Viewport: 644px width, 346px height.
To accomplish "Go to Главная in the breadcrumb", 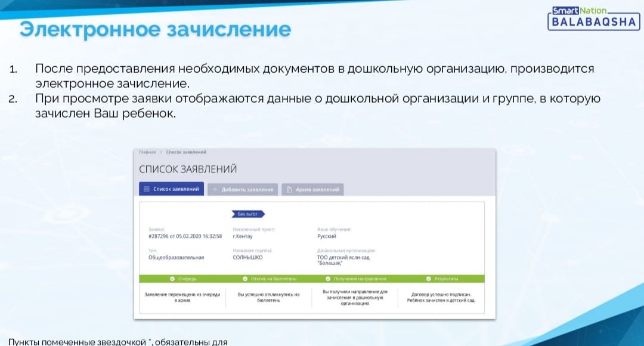I will (147, 152).
